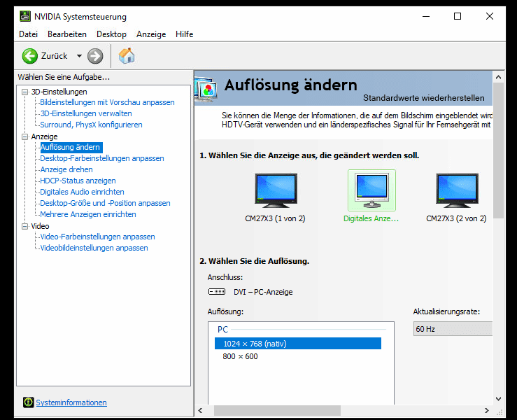Screen dimensions: 517x420
Task: Click the Anzeige tree category label
Action: click(x=45, y=136)
